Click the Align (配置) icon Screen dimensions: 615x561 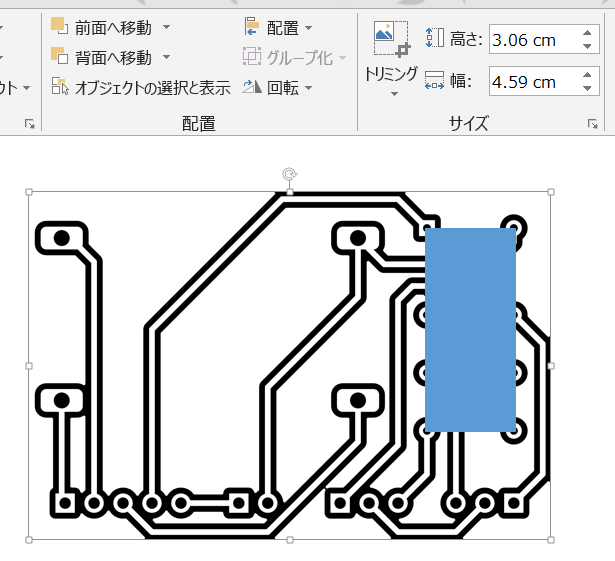point(251,26)
